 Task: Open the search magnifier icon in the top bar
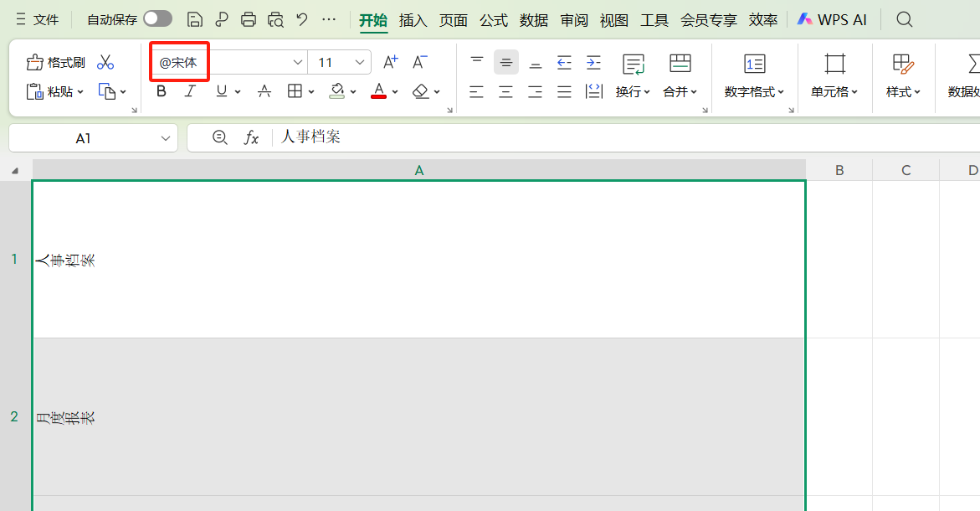(x=904, y=19)
